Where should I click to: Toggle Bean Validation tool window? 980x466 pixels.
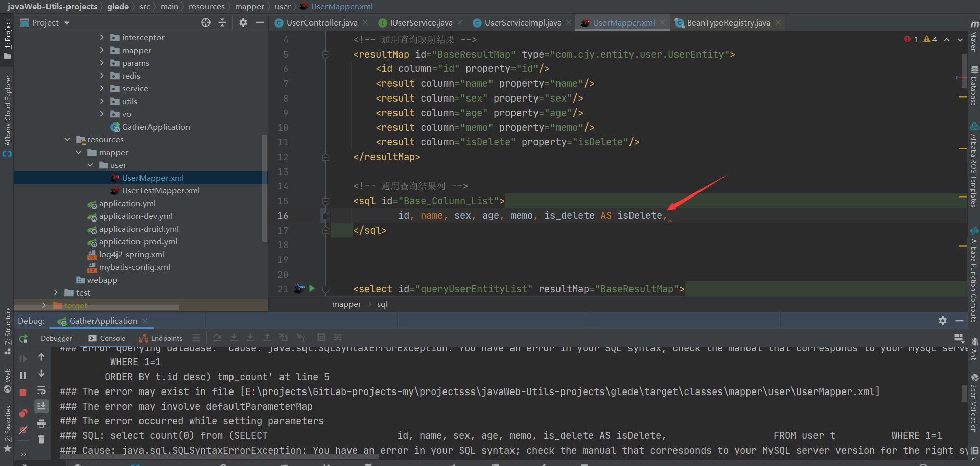point(974,403)
